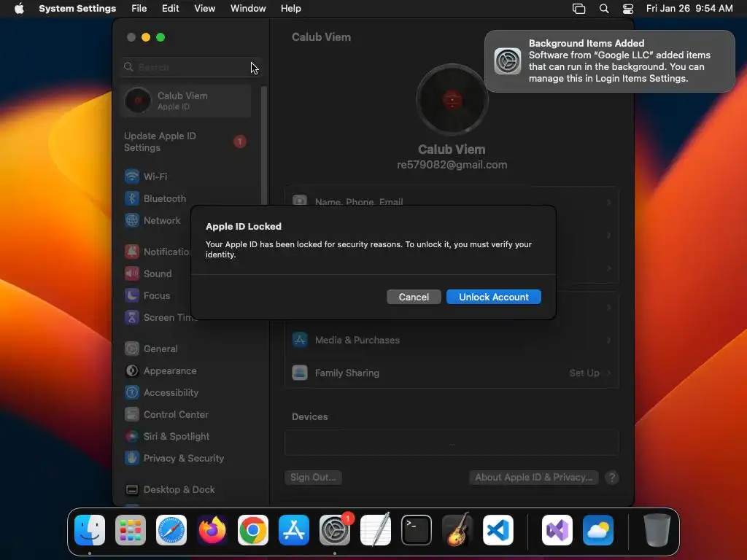Screen dimensions: 747x560
Task: Open About Apple ID & Privacy
Action: [x=533, y=477]
